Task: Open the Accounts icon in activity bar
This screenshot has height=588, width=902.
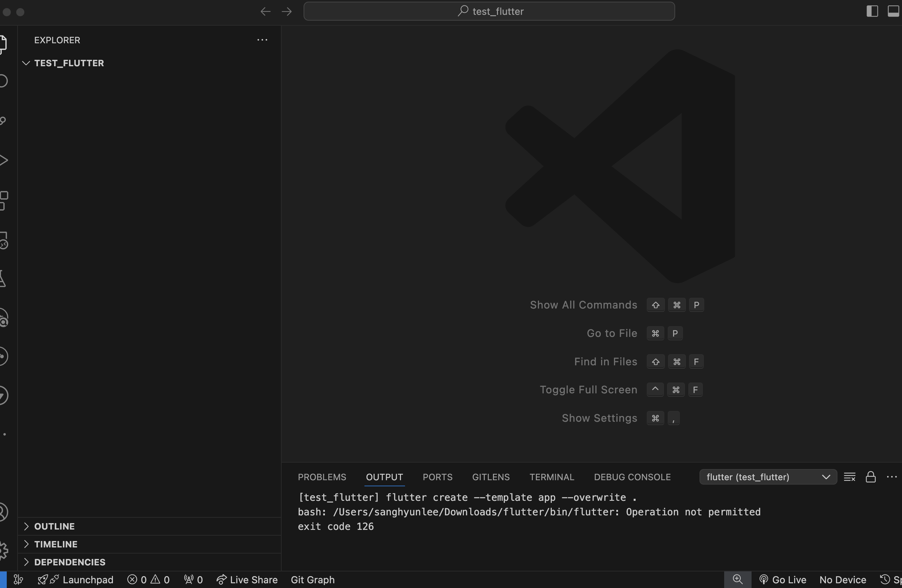Action: pos(4,512)
